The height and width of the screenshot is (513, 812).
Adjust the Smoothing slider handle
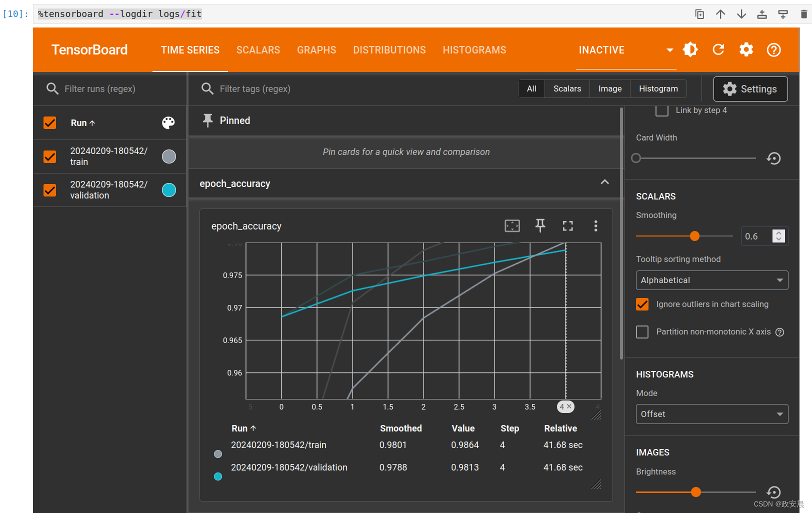tap(694, 236)
